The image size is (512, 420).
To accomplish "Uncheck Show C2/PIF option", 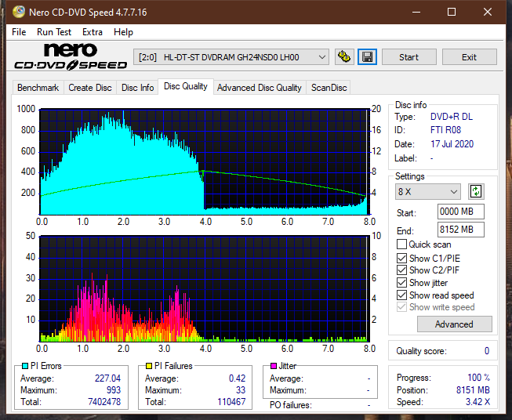I will tap(401, 270).
